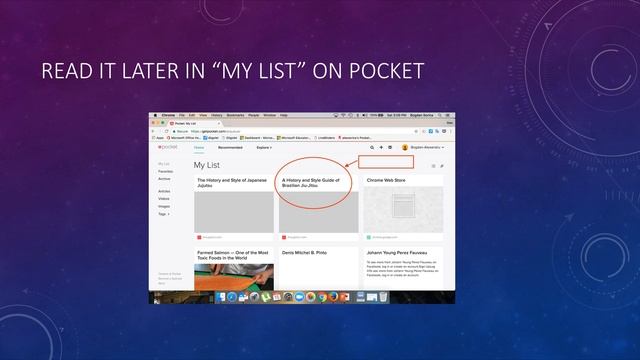The width and height of the screenshot is (640, 360).
Task: Expand the Explore menu
Action: (x=264, y=147)
